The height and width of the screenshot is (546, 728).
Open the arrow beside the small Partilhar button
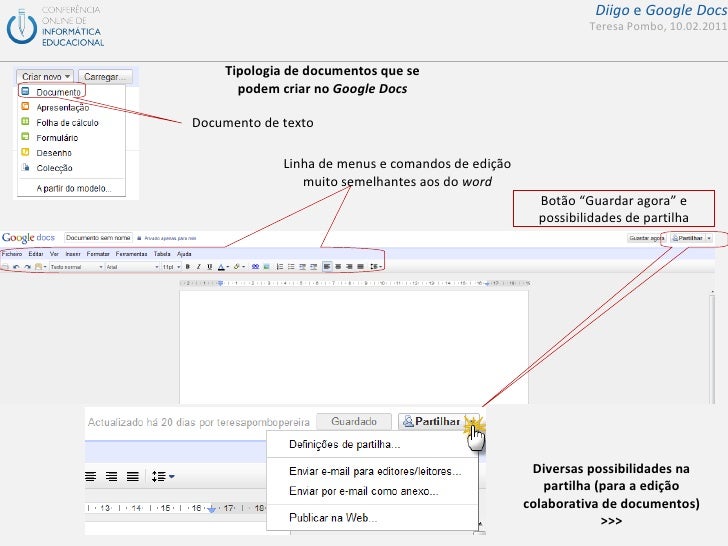pos(708,238)
